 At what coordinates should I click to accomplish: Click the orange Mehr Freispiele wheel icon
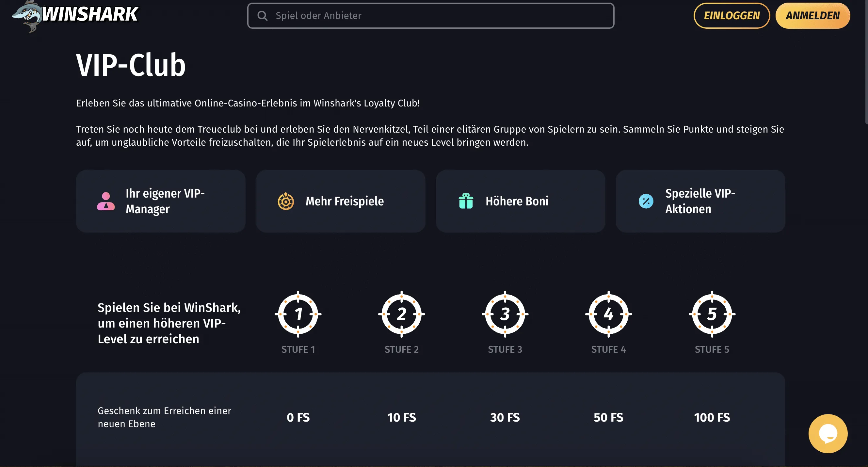285,201
